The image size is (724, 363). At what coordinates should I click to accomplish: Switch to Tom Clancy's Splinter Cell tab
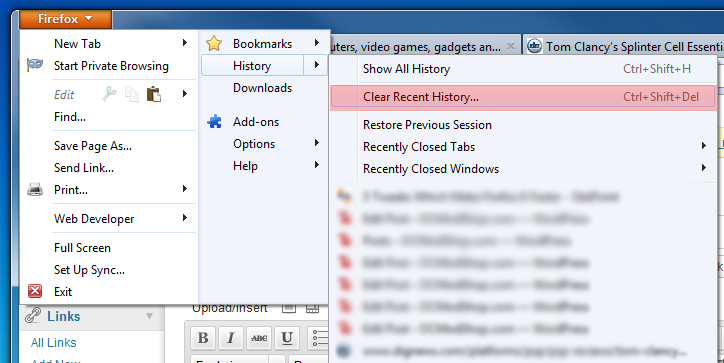pos(623,46)
